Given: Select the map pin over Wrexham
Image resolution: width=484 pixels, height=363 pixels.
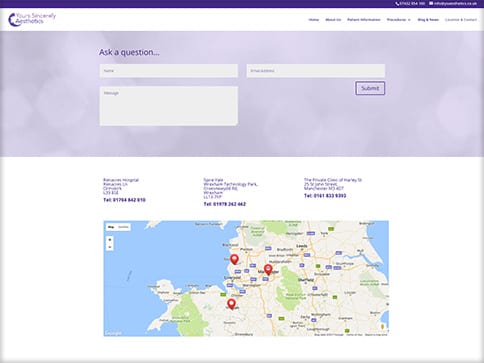Looking at the screenshot, I should pyautogui.click(x=231, y=304).
